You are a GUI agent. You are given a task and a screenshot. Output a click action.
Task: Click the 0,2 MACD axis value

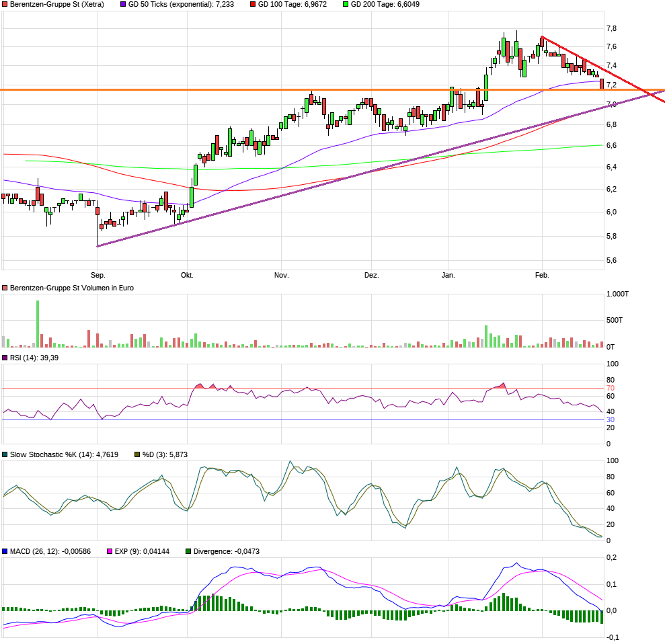pos(612,557)
